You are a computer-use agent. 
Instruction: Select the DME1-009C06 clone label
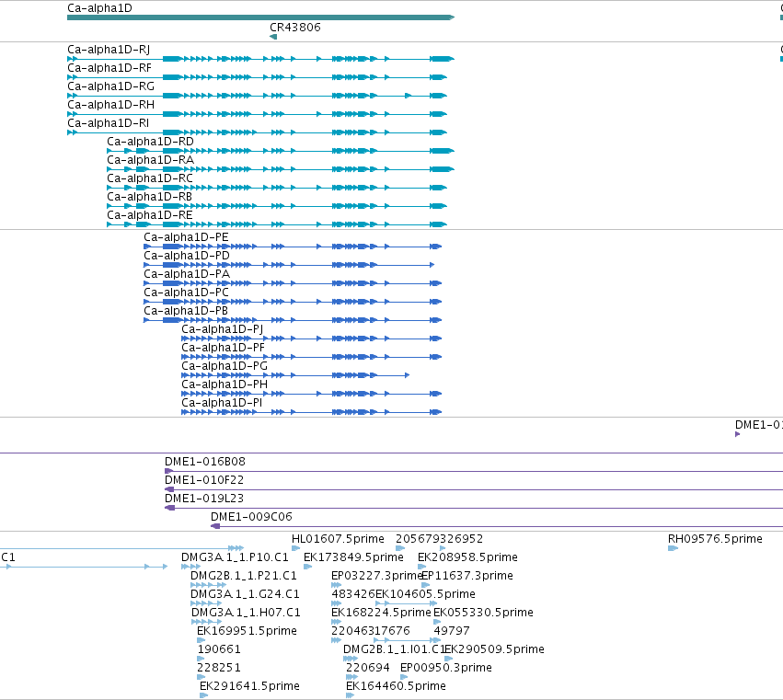(x=251, y=517)
